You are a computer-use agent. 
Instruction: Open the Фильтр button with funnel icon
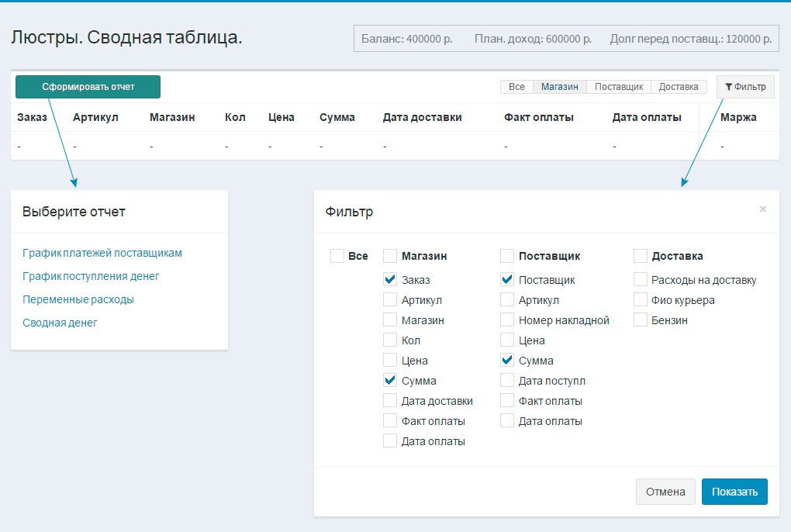tap(745, 87)
